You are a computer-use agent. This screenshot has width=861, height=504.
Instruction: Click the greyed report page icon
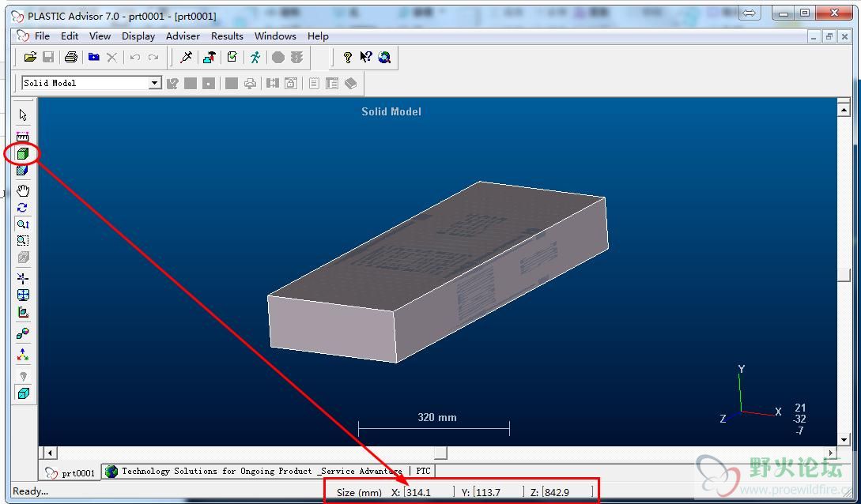tap(314, 84)
